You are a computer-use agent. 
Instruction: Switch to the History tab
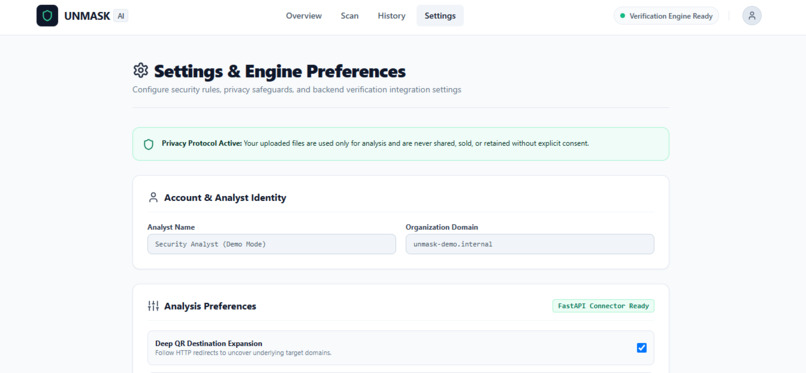coord(392,16)
